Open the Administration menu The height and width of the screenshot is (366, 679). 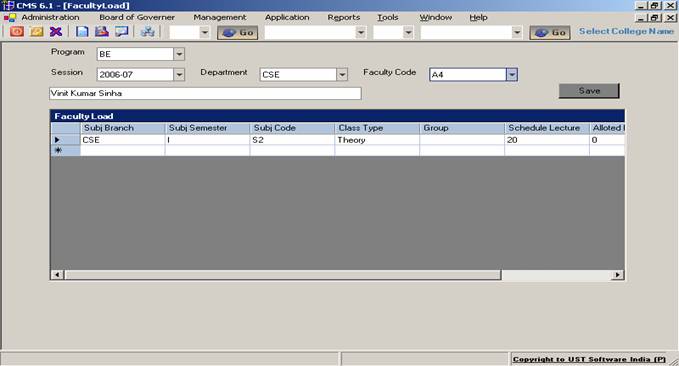point(50,17)
